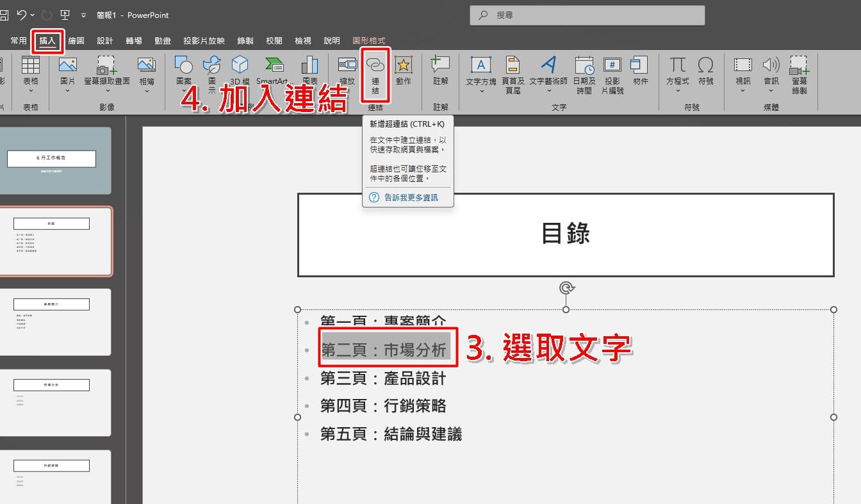
Task: Open the Pictures (圖片) insert tool
Action: [67, 65]
